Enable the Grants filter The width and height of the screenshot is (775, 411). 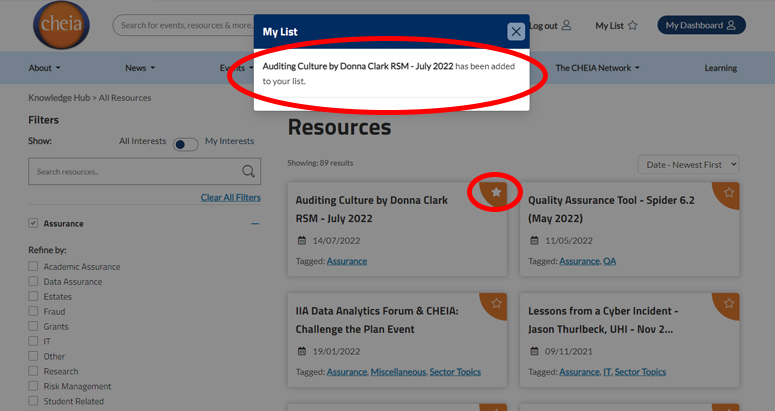point(33,326)
